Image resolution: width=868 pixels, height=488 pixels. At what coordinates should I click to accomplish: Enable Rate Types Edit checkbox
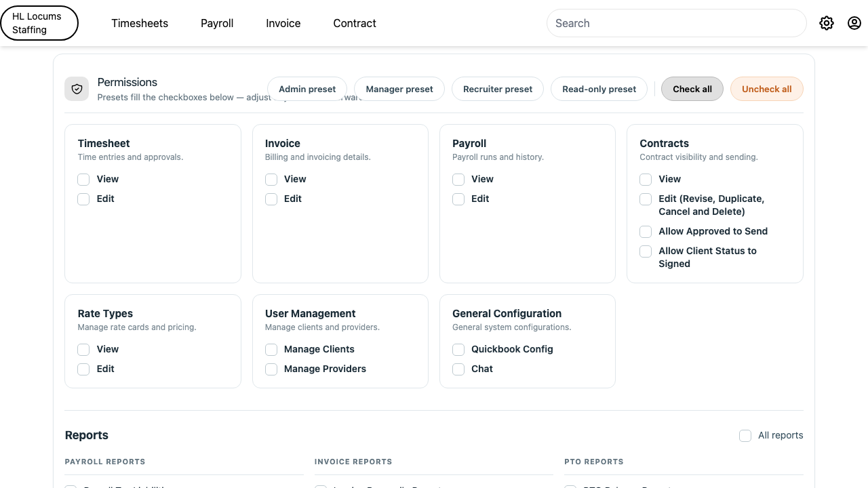[83, 369]
